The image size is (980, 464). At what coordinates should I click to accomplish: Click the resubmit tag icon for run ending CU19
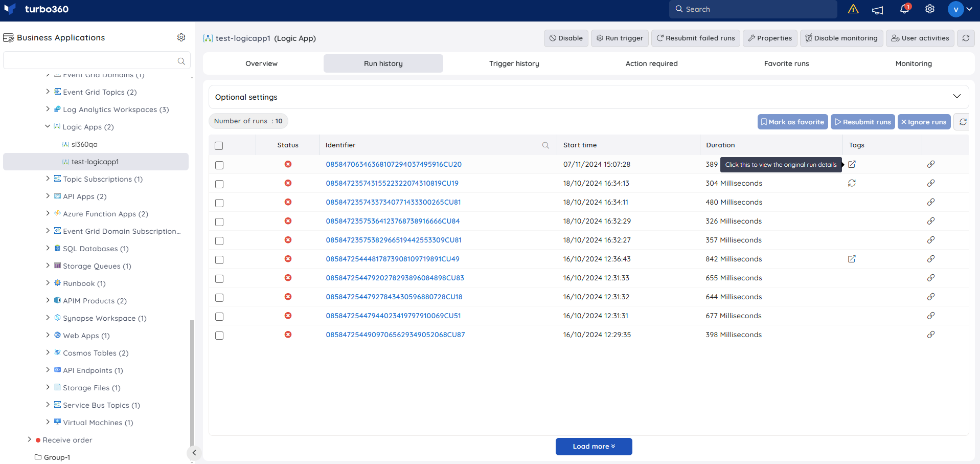[852, 183]
